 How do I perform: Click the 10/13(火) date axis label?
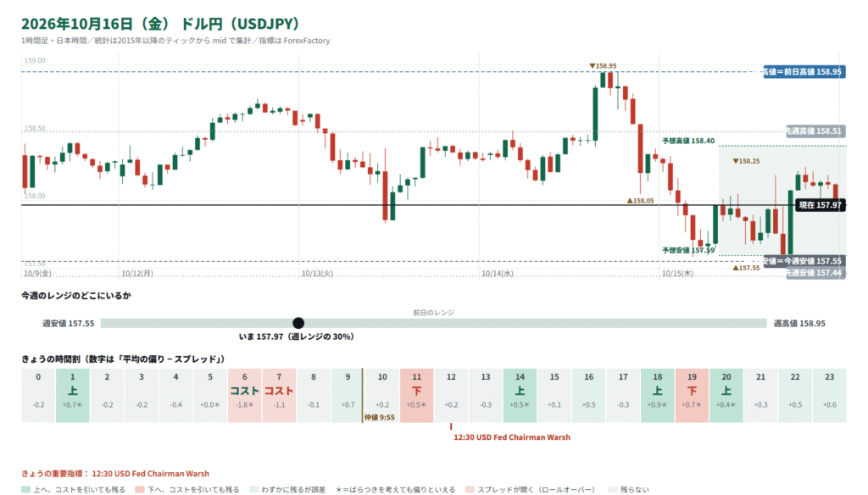(317, 274)
